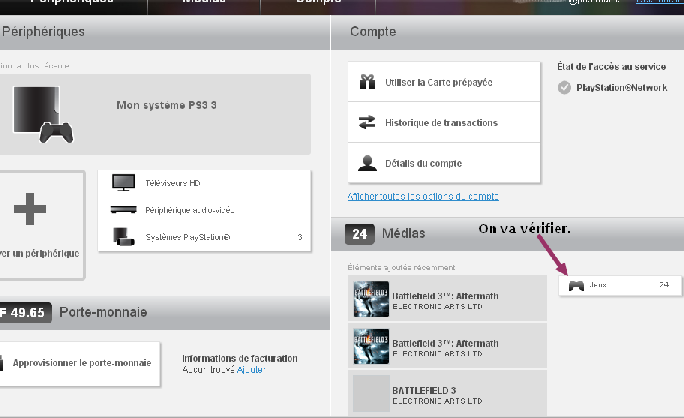Screen dimensions: 684x418
Task: Click the Informations de facturation label
Action: pos(240,359)
